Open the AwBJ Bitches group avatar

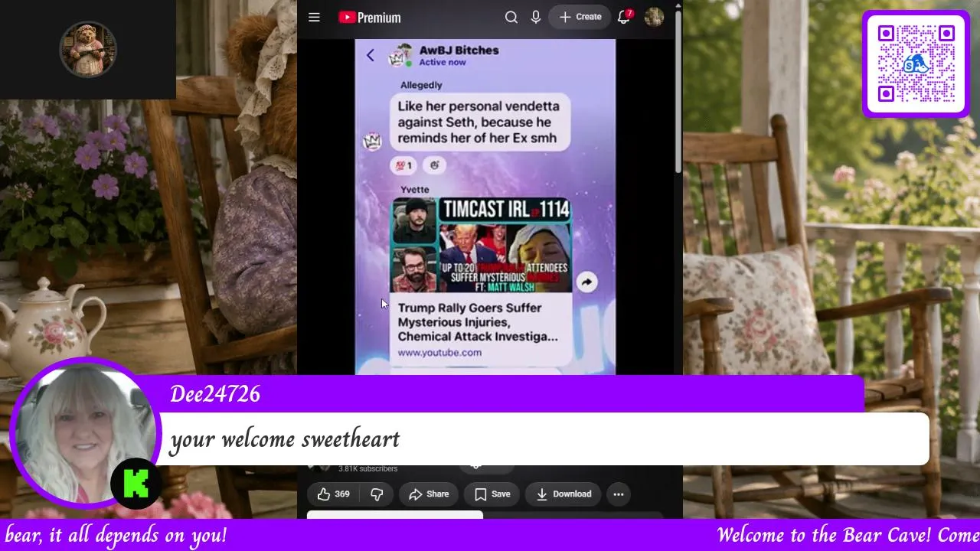pyautogui.click(x=400, y=56)
